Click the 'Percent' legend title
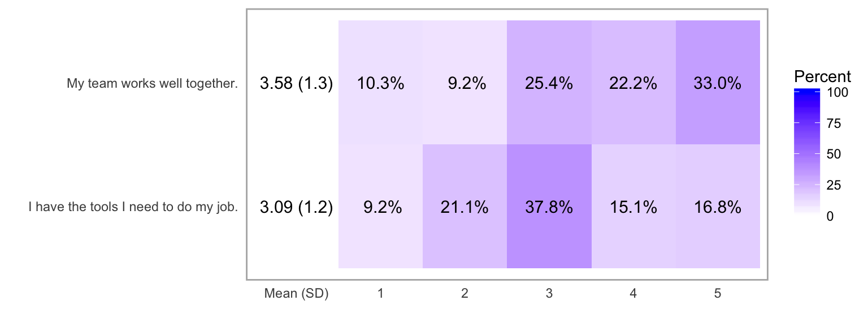The image size is (868, 326). click(822, 76)
